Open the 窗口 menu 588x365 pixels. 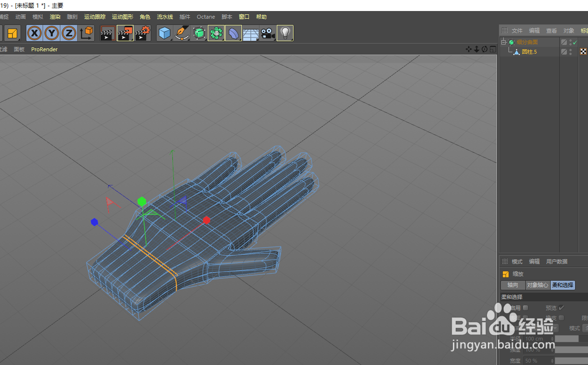244,17
